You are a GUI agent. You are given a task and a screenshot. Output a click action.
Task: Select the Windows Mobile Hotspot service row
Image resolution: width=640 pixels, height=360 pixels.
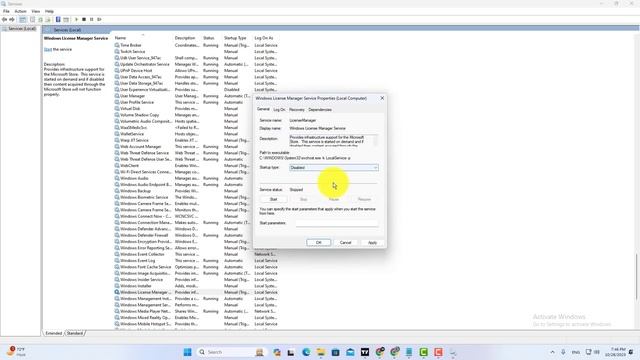point(196,324)
